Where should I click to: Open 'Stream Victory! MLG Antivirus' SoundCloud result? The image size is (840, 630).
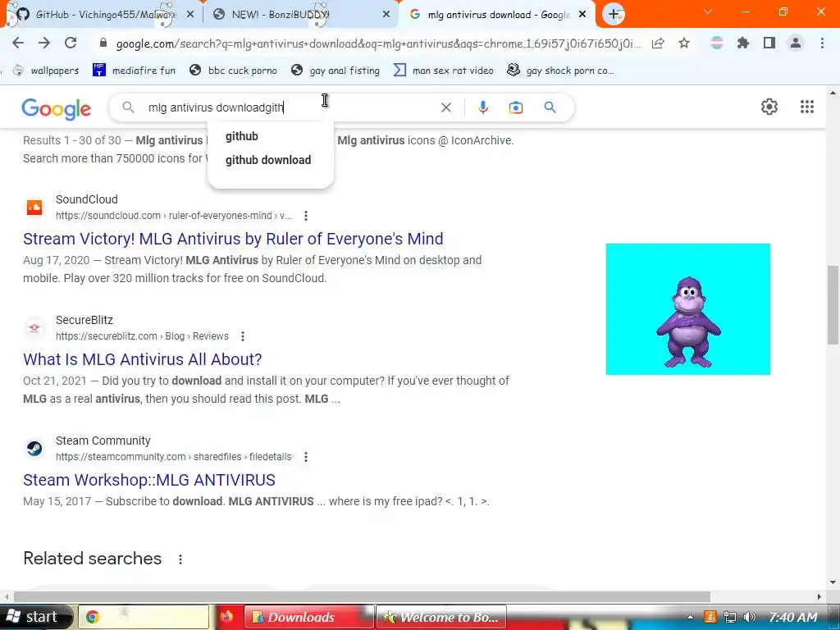[x=233, y=239]
